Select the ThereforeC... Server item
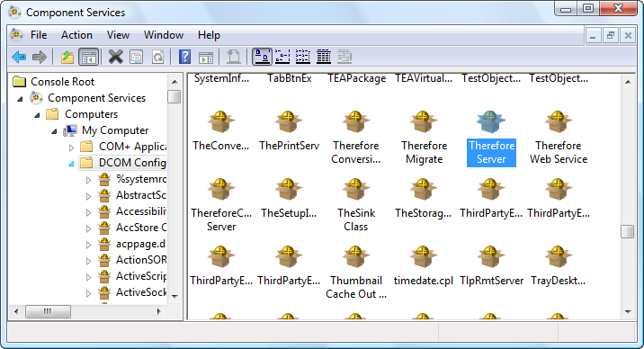Image resolution: width=644 pixels, height=349 pixels. (x=221, y=205)
